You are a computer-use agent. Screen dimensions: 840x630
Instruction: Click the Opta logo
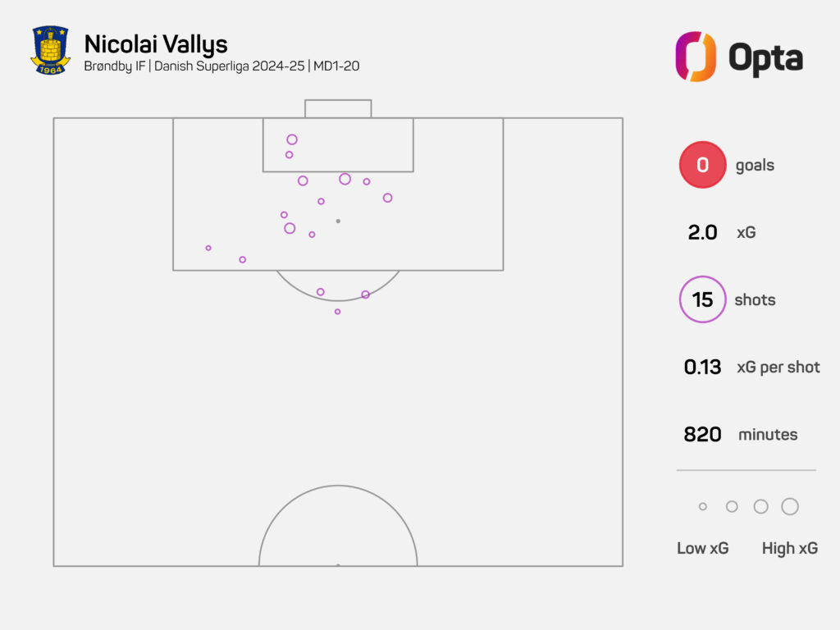pyautogui.click(x=738, y=57)
